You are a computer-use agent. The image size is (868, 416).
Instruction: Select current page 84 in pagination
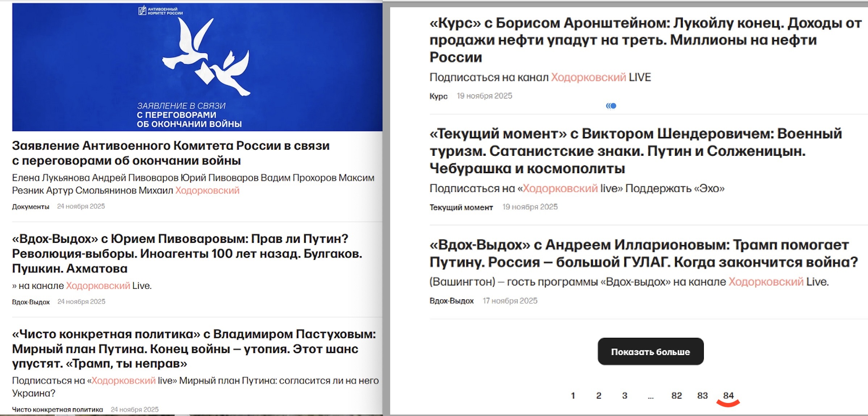[x=728, y=395]
